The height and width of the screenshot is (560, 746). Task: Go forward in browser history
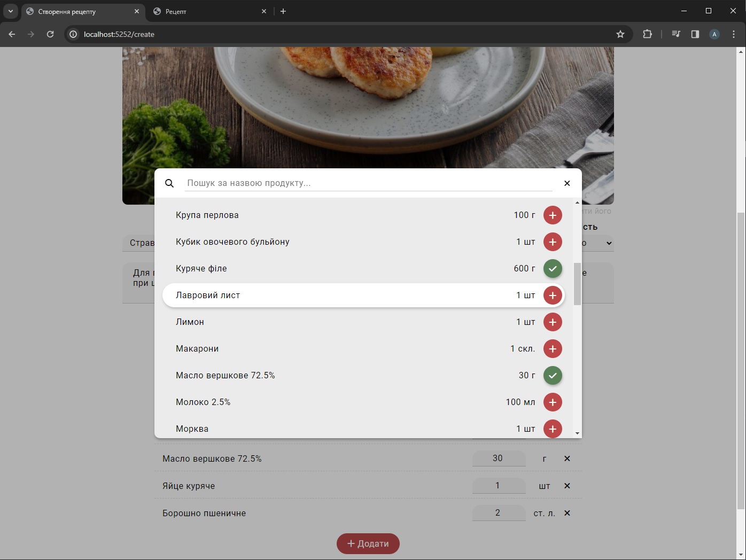click(31, 34)
